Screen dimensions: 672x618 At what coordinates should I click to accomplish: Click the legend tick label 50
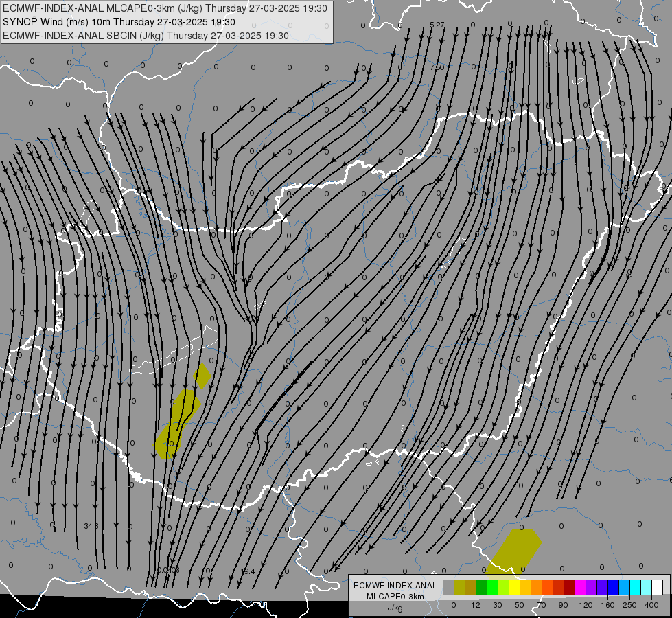point(520,605)
